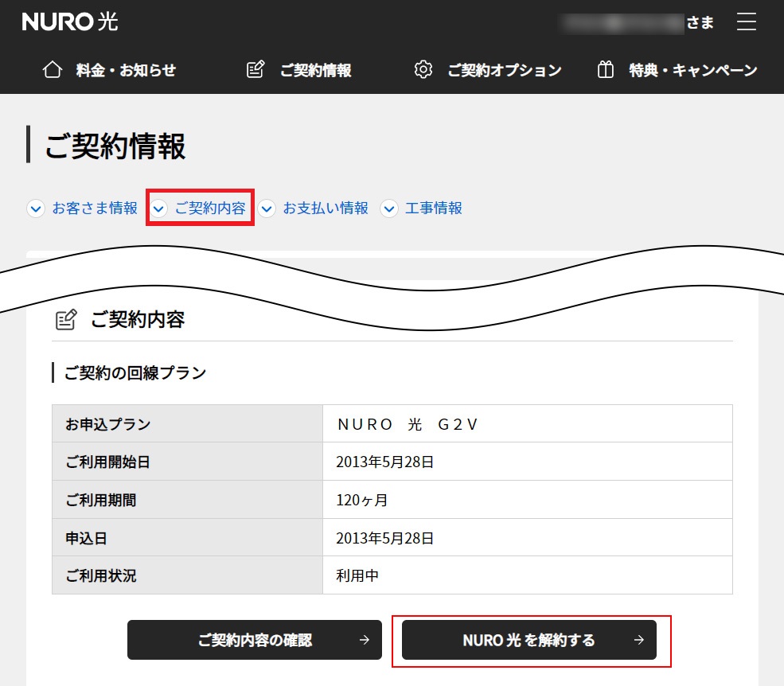Jump to the 工事情報 section link
Image resolution: width=784 pixels, height=686 pixels.
pyautogui.click(x=434, y=208)
